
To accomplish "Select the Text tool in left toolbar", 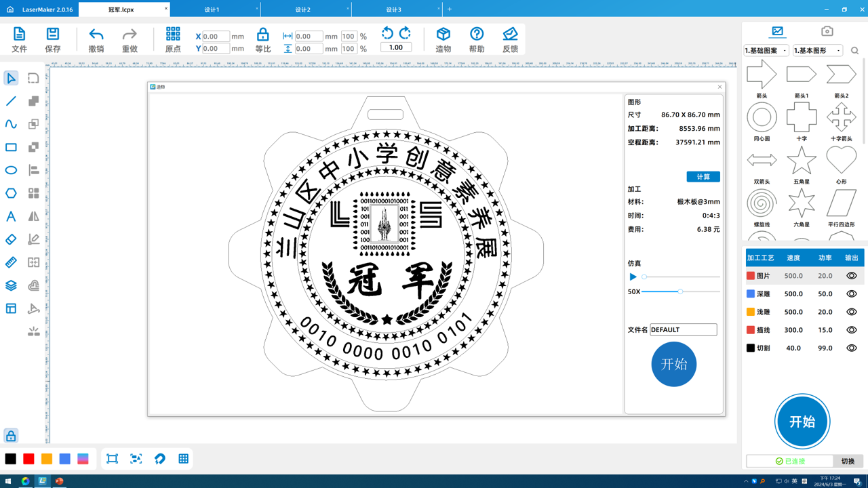I will [11, 216].
